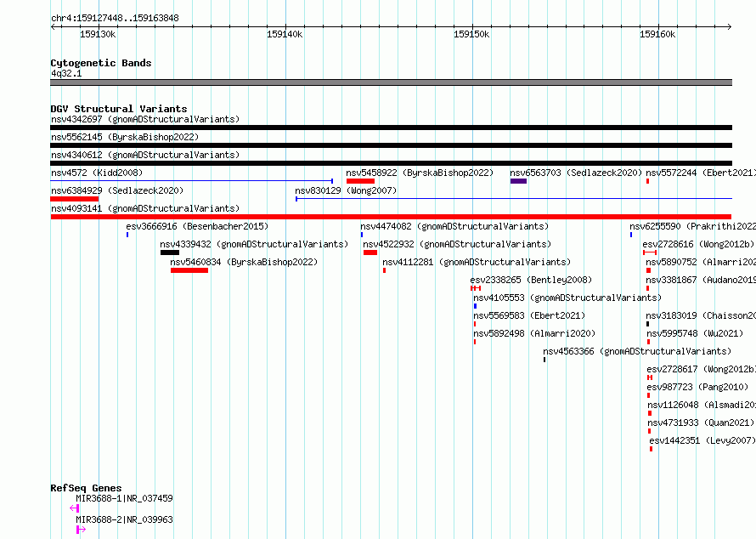Click the esv2728616 red bracket glyph

(650, 252)
